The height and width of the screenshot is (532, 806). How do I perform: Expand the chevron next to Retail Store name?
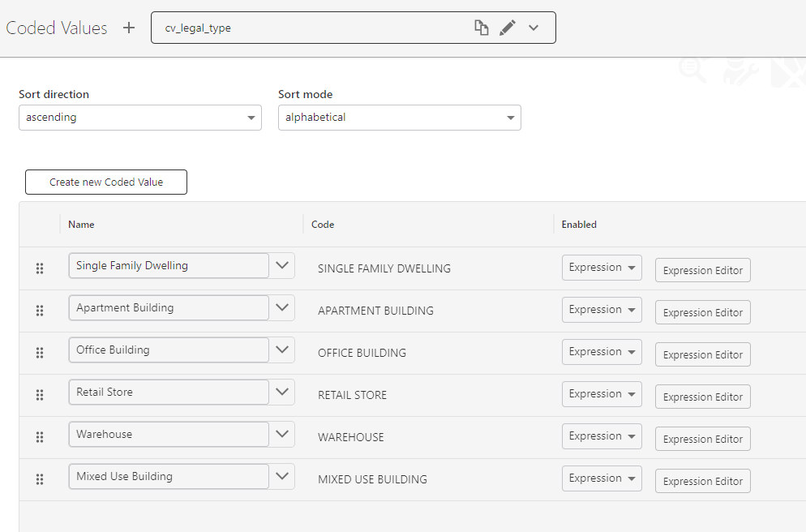coord(281,393)
